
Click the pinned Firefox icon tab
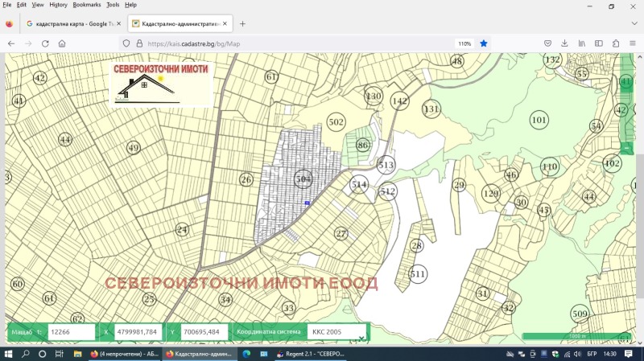tap(9, 24)
